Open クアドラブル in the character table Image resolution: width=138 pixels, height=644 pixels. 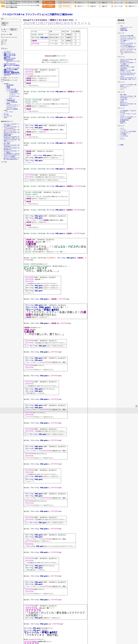click(x=35, y=44)
